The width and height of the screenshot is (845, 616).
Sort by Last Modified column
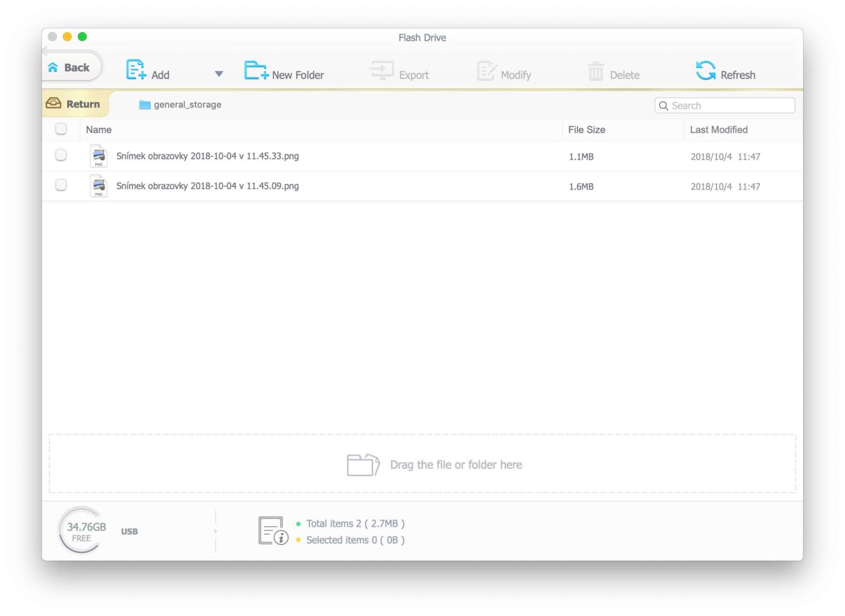(x=718, y=130)
